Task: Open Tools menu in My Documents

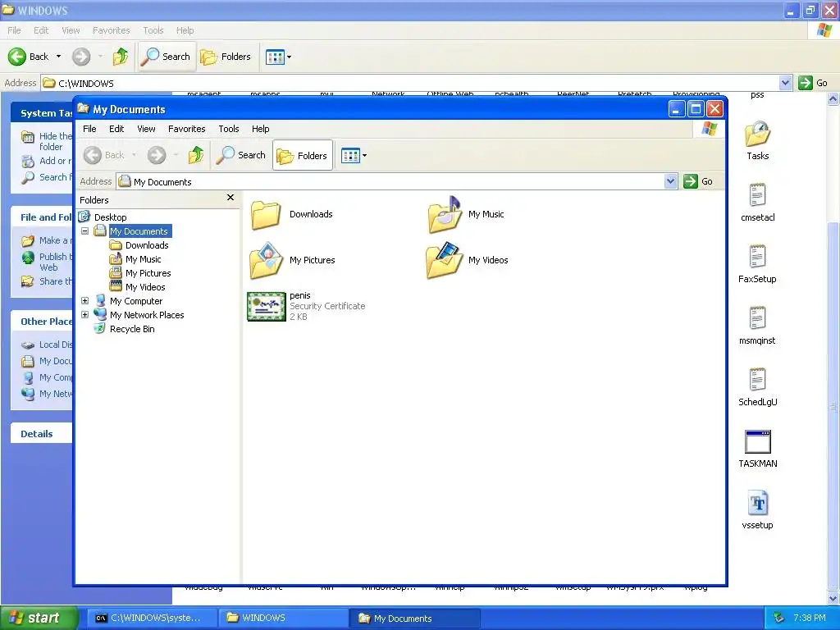Action: (x=228, y=129)
